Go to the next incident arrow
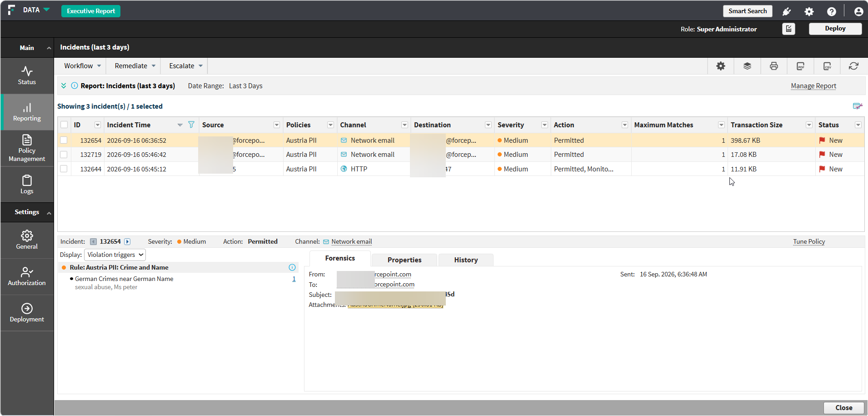This screenshot has width=868, height=416. point(128,241)
